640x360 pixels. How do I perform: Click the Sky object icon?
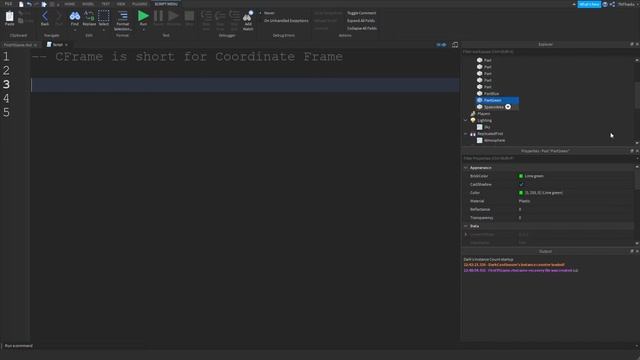coord(480,127)
